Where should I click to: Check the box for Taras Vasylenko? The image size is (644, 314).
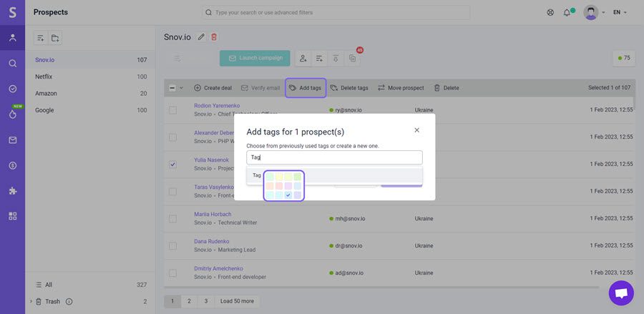click(x=173, y=192)
